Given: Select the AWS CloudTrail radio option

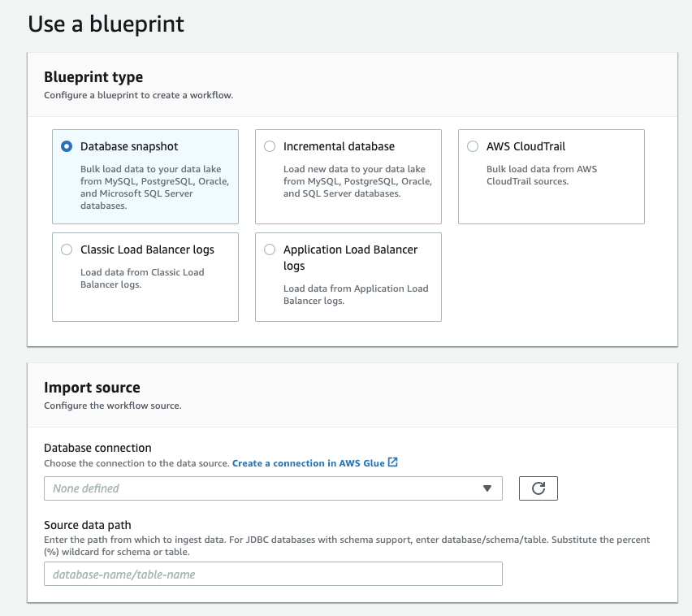Looking at the screenshot, I should coord(473,146).
